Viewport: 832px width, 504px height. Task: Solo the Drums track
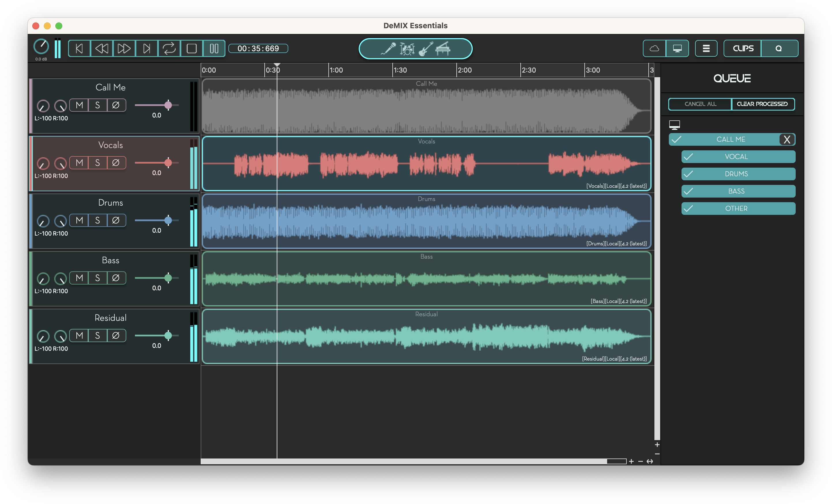tap(97, 220)
